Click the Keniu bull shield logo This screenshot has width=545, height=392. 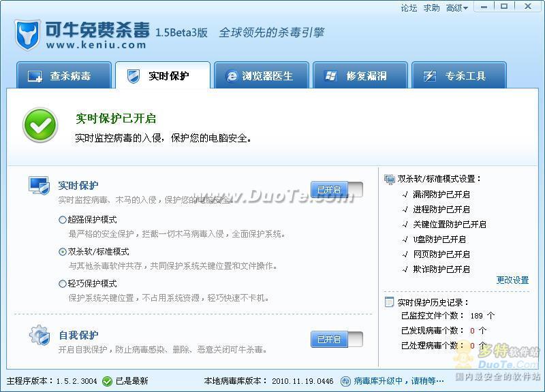pyautogui.click(x=27, y=36)
